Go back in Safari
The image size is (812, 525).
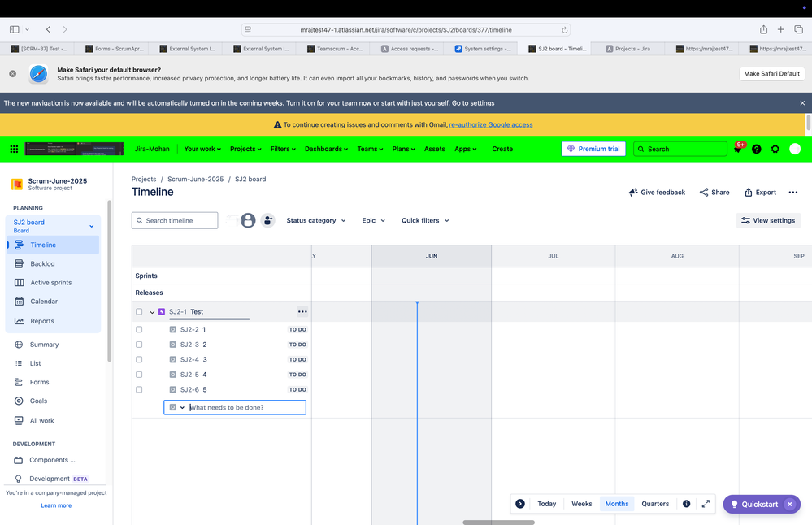(x=48, y=29)
